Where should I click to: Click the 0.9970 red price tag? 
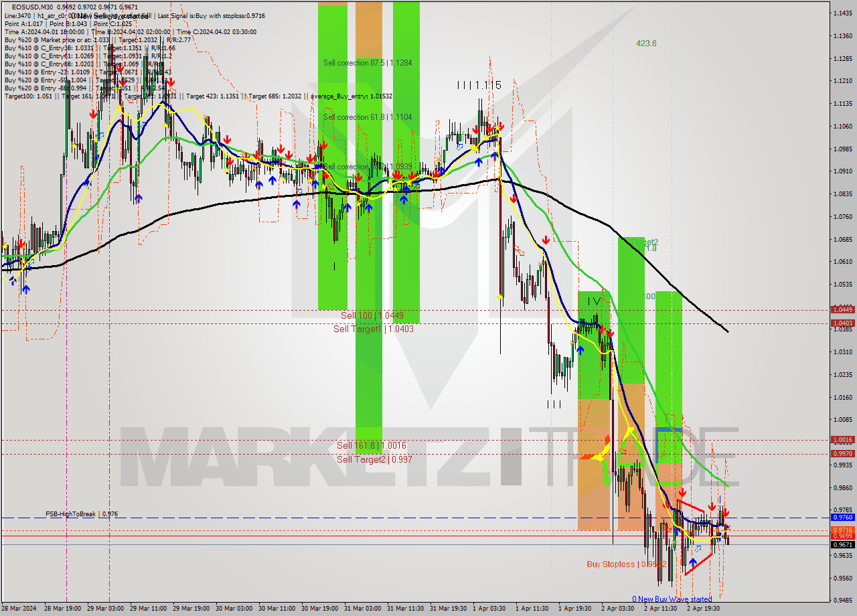(842, 454)
